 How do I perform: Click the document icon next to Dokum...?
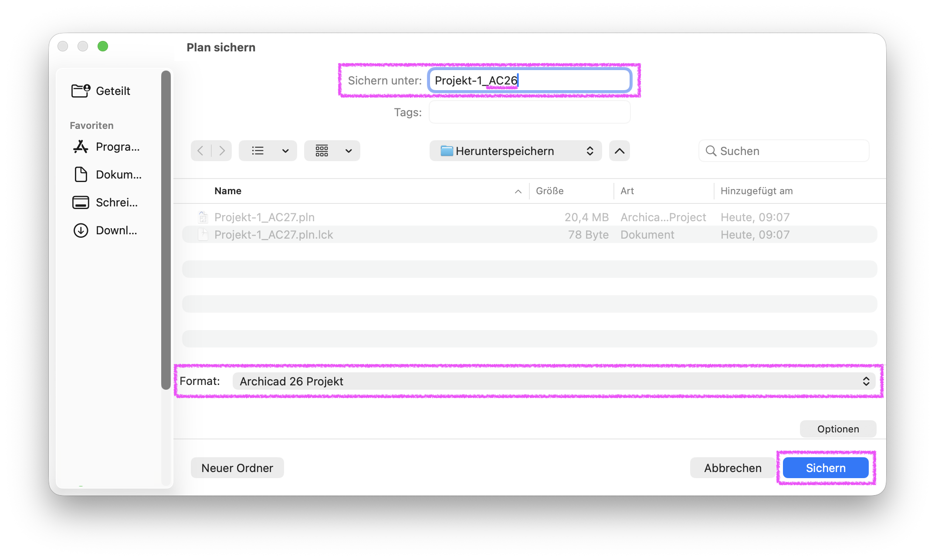coord(81,175)
